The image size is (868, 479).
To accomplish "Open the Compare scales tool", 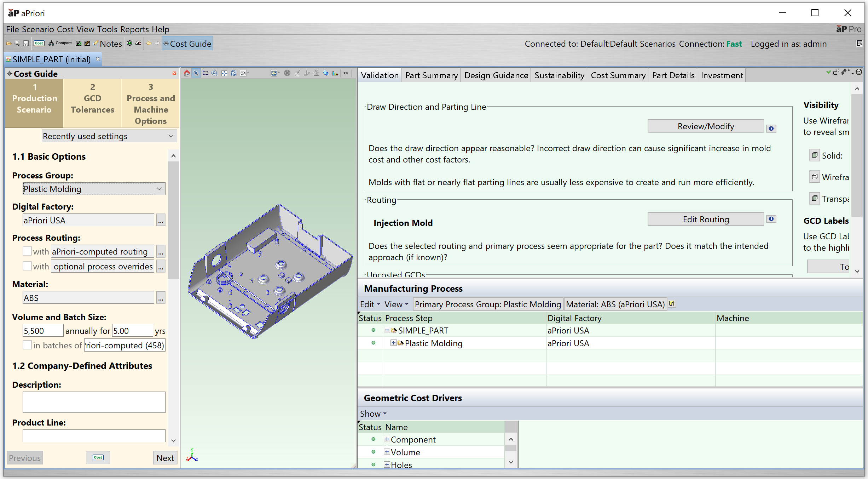I will click(x=60, y=43).
